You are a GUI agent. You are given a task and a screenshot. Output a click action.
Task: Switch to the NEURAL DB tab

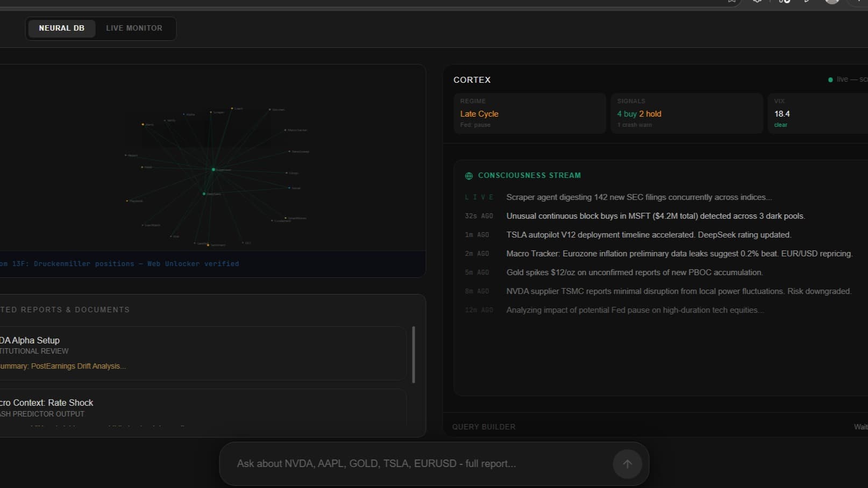coord(61,28)
